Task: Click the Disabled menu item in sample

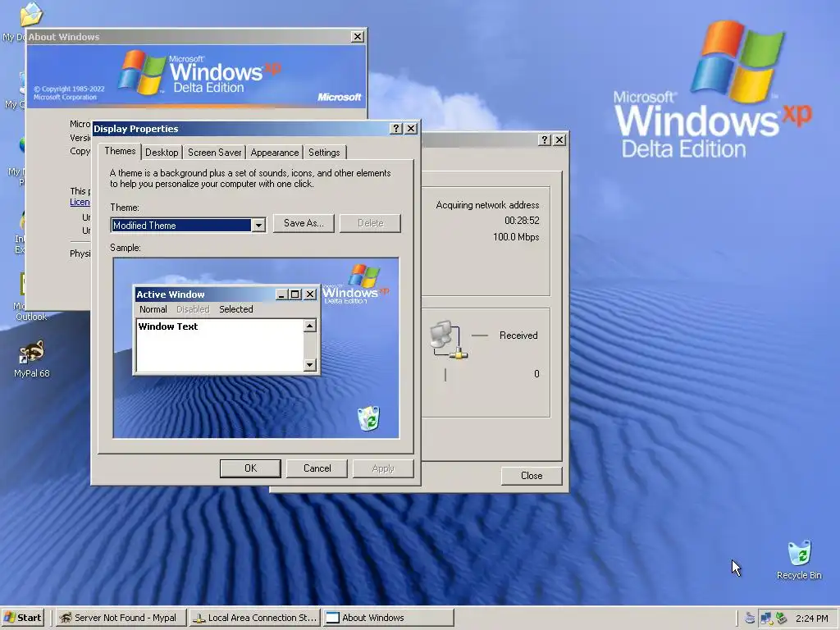Action: (193, 309)
